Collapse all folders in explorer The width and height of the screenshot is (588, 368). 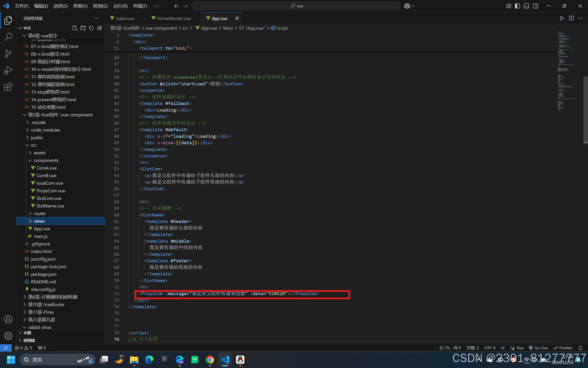[x=99, y=28]
